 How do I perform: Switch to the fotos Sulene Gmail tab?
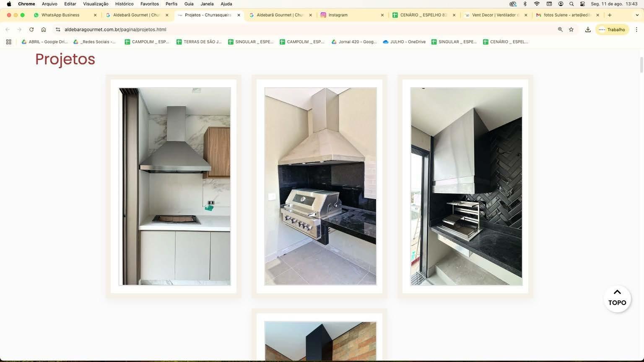568,15
